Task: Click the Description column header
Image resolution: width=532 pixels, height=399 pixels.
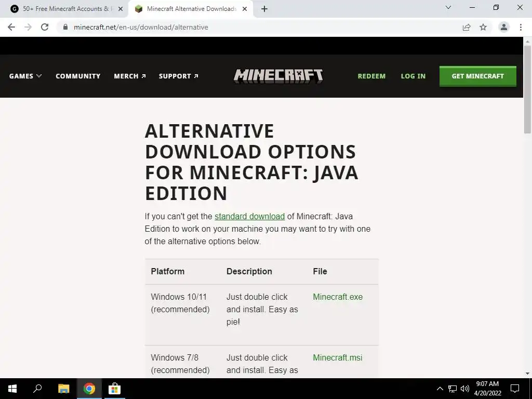Action: 249,271
